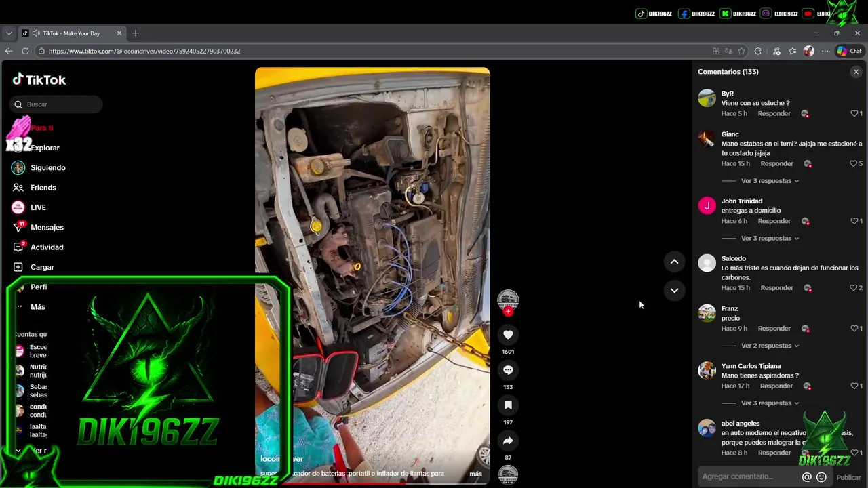Viewport: 868px width, 488px height.
Task: Share the video via arrow icon
Action: click(x=508, y=441)
